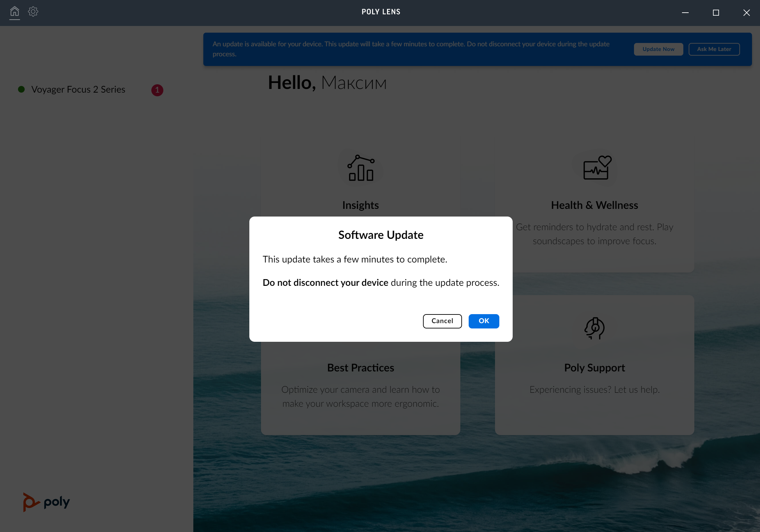Cancel the Software Update dialog
This screenshot has height=532, width=760.
[442, 321]
